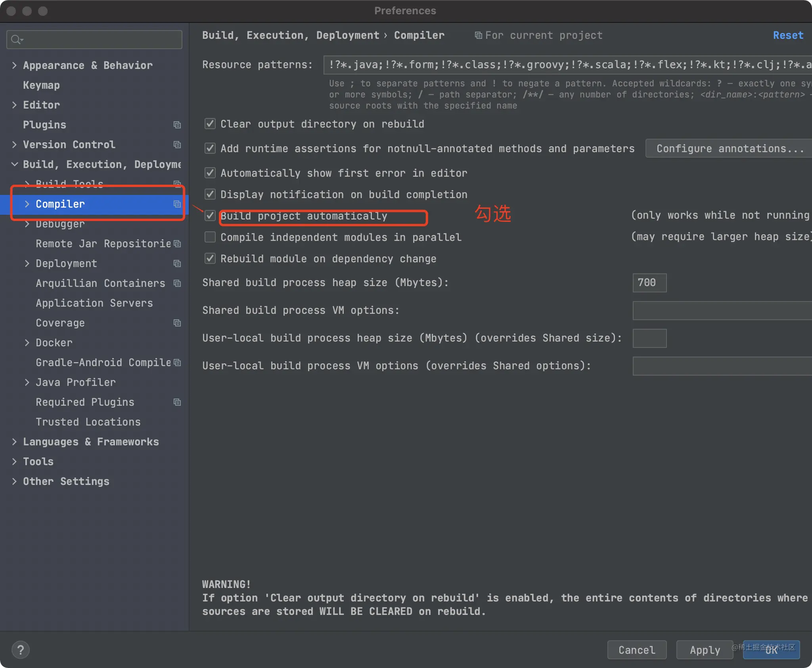
Task: Expand the Debugger node arrow
Action: click(x=27, y=224)
